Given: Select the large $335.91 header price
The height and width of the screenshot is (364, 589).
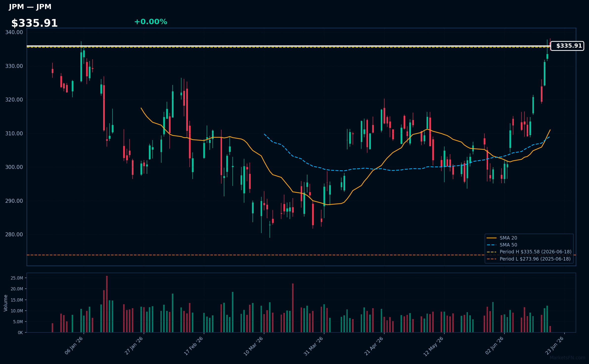Looking at the screenshot, I should pos(34,23).
